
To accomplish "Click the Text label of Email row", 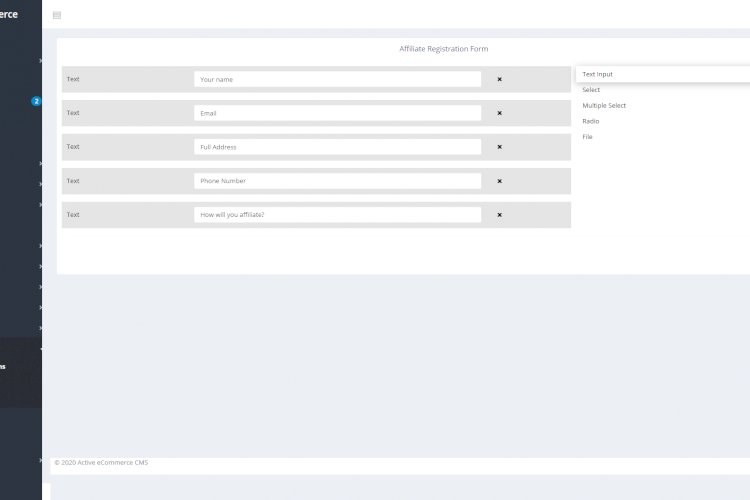I will (73, 113).
